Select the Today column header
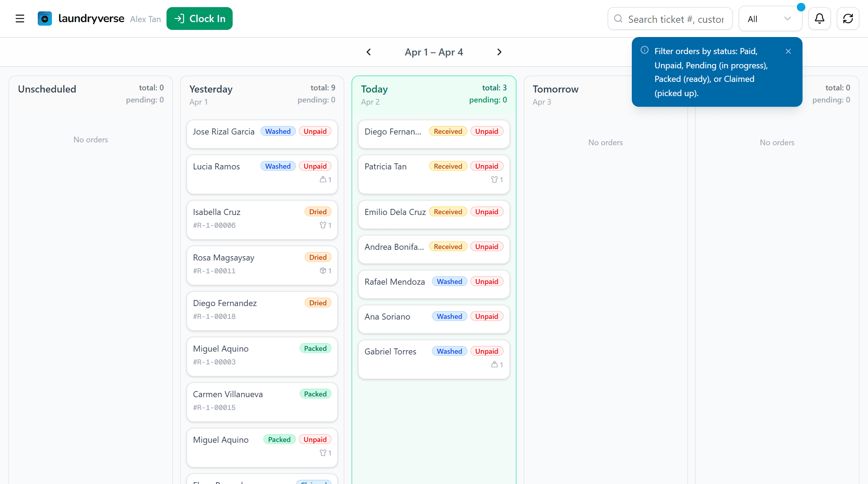 coord(374,89)
